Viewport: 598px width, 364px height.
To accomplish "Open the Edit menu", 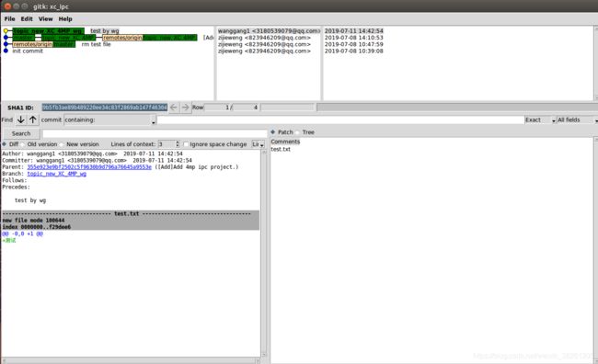I will 27,18.
